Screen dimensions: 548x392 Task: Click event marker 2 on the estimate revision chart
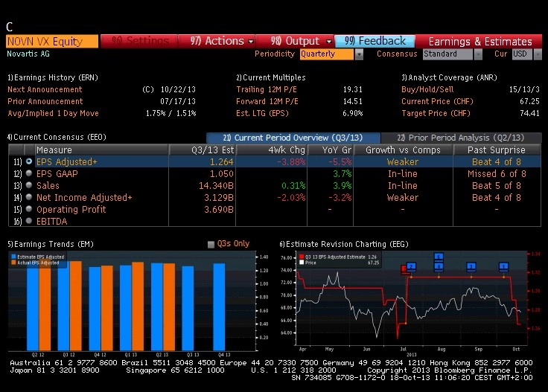(411, 267)
